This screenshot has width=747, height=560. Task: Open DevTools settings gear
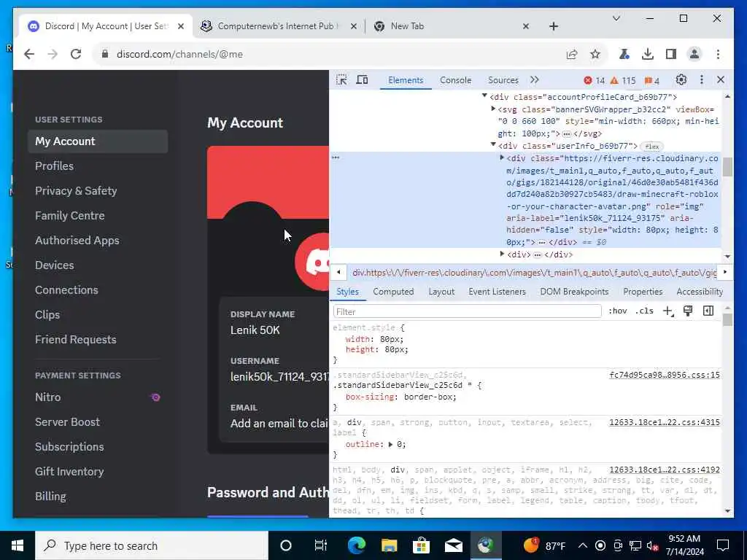(x=681, y=79)
